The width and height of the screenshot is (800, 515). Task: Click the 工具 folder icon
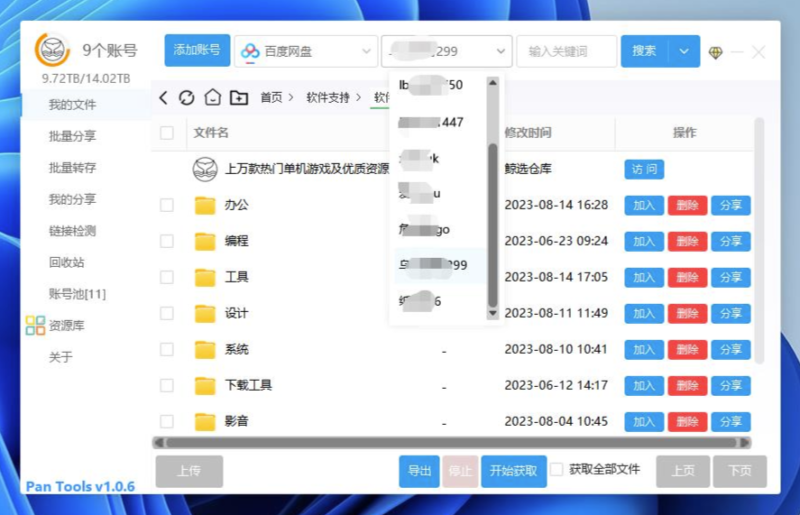pos(205,277)
